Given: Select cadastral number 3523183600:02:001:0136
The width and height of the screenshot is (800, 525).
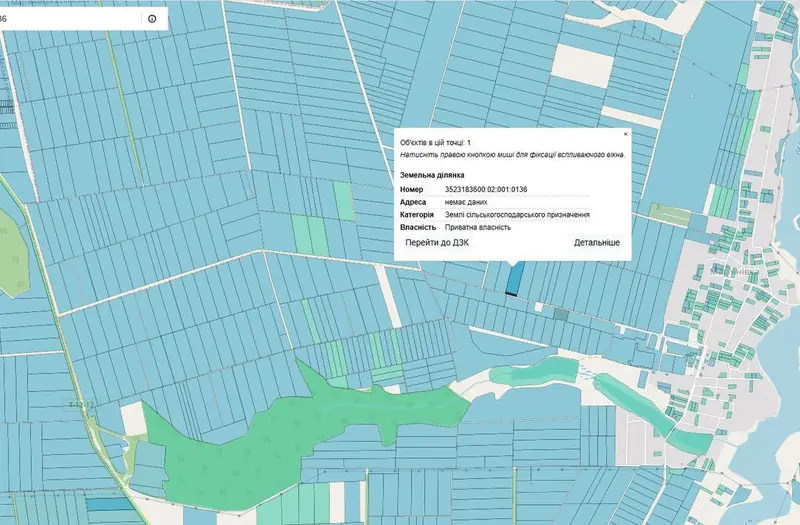Looking at the screenshot, I should (x=486, y=189).
